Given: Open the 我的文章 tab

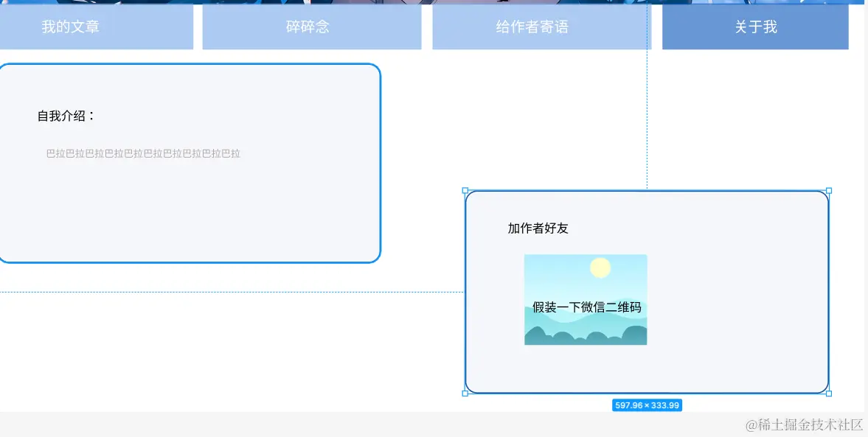Looking at the screenshot, I should tap(97, 27).
